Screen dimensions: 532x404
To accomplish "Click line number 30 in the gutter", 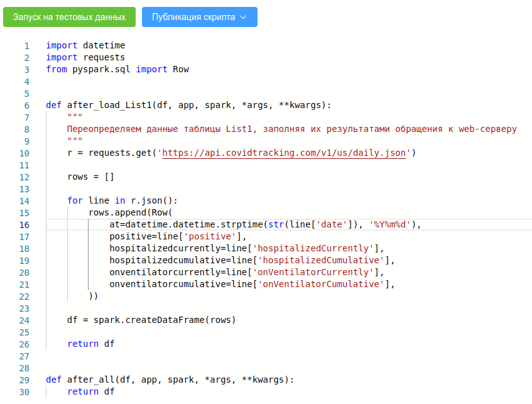I will coord(24,392).
